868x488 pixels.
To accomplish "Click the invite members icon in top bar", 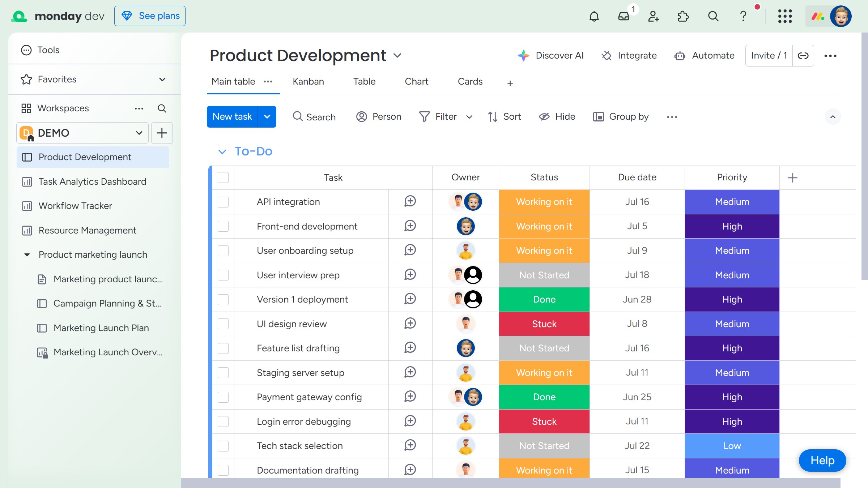I will [x=654, y=16].
